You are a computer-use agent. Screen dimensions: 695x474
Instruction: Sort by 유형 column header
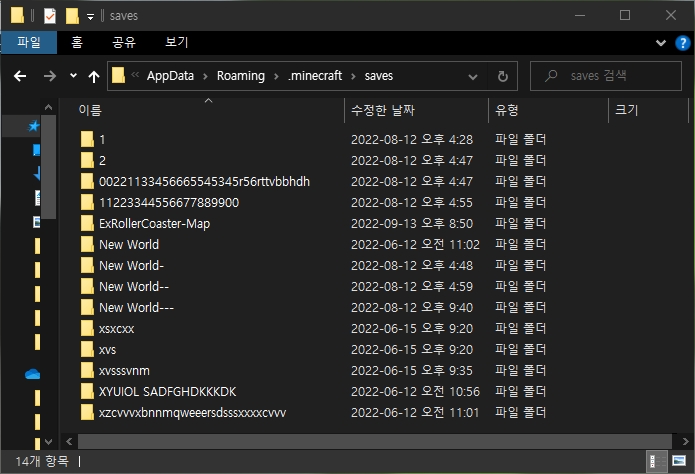[507, 110]
